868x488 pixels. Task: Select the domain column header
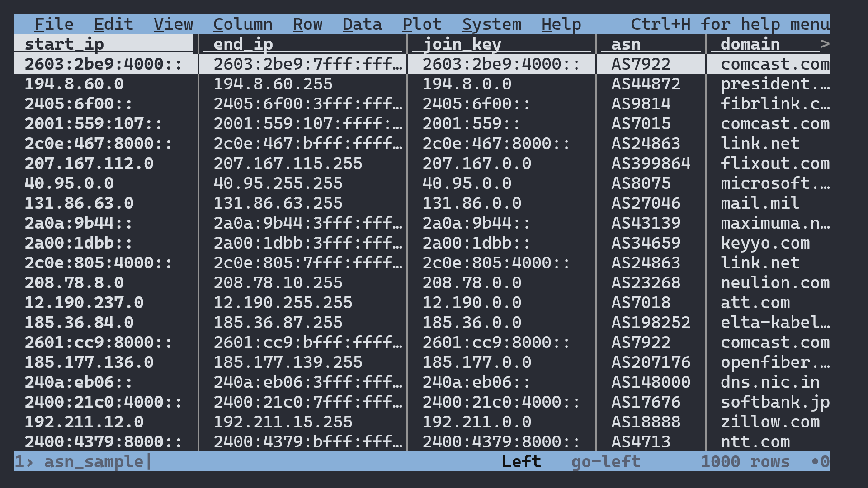point(750,44)
